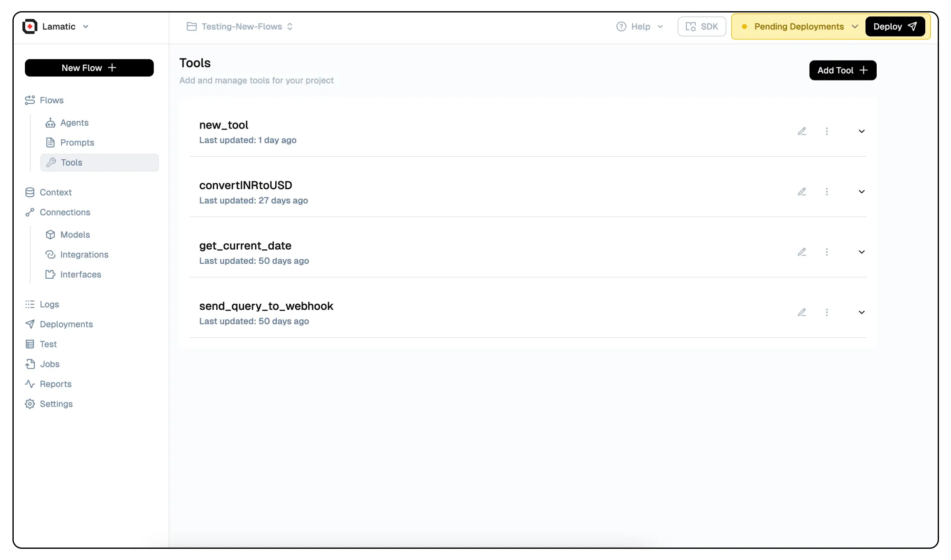The width and height of the screenshot is (951, 560).
Task: Open three-dot menu for convertINRtoUSD
Action: click(x=827, y=192)
